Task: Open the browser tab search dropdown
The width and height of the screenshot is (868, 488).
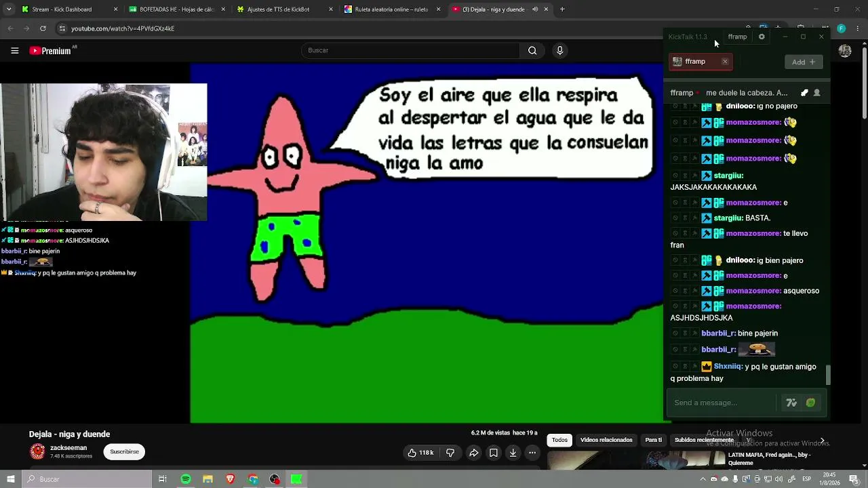Action: point(9,9)
